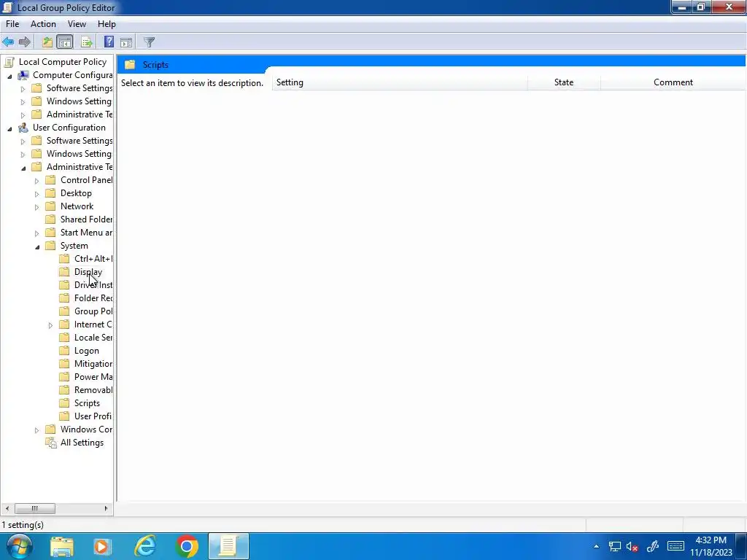The width and height of the screenshot is (747, 560).
Task: Click the Scripts folder icon in tree
Action: (64, 402)
